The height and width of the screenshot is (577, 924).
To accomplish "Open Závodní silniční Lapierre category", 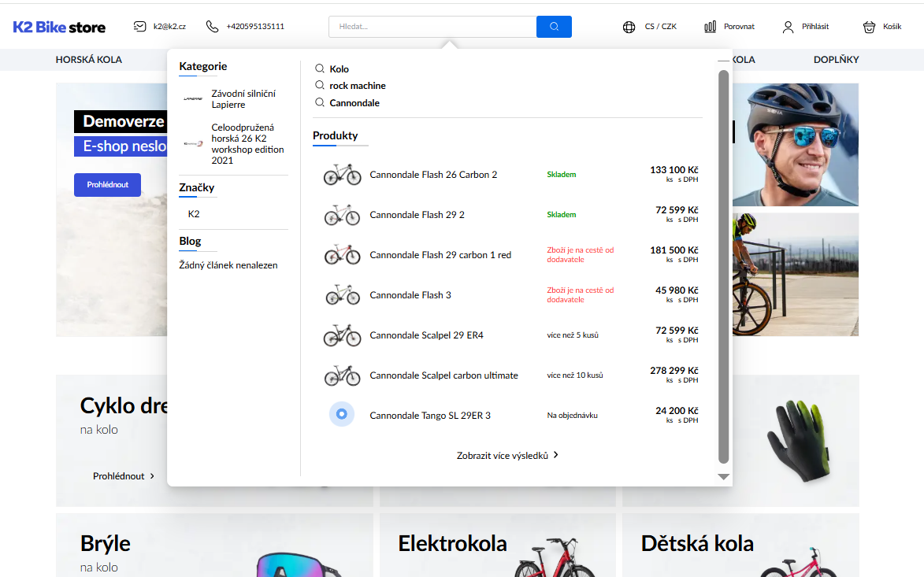I will [x=243, y=99].
